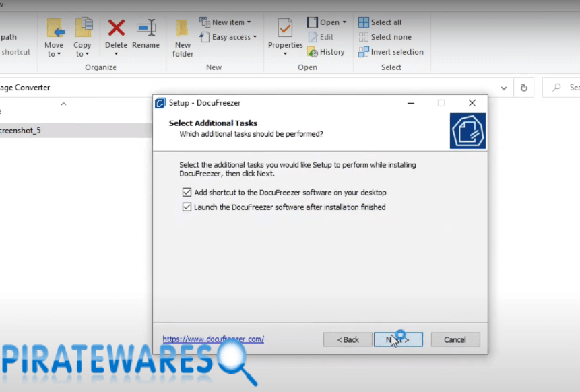Click the Copy to icon in ribbon

coord(83,29)
